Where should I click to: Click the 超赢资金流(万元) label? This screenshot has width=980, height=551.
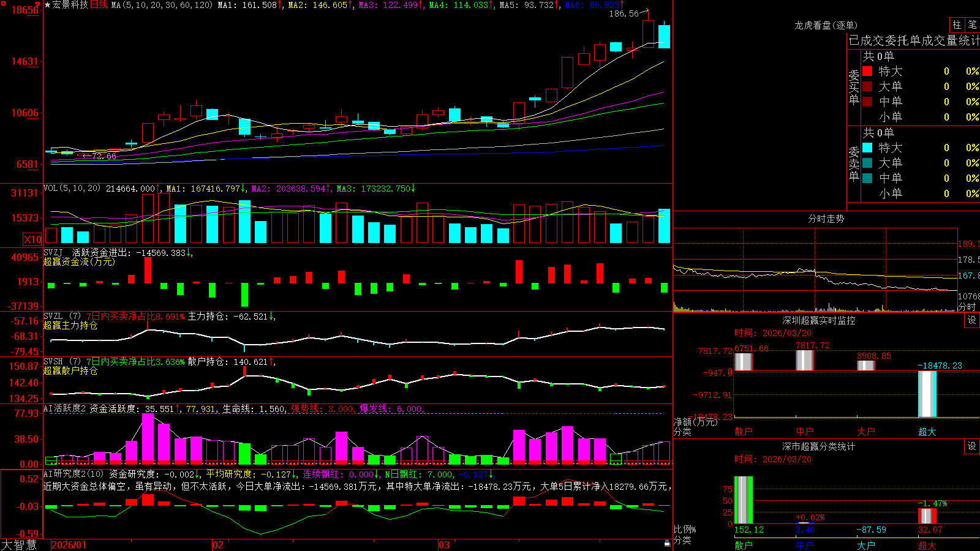(79, 261)
